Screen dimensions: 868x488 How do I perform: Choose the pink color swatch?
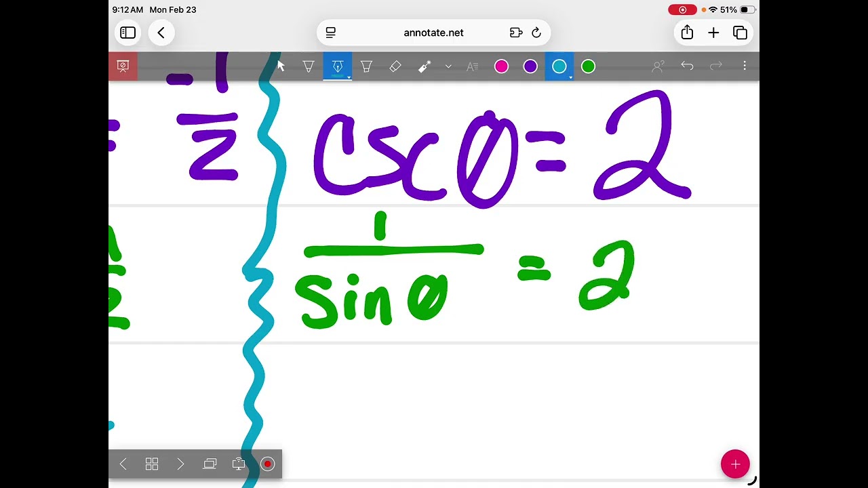click(x=501, y=66)
